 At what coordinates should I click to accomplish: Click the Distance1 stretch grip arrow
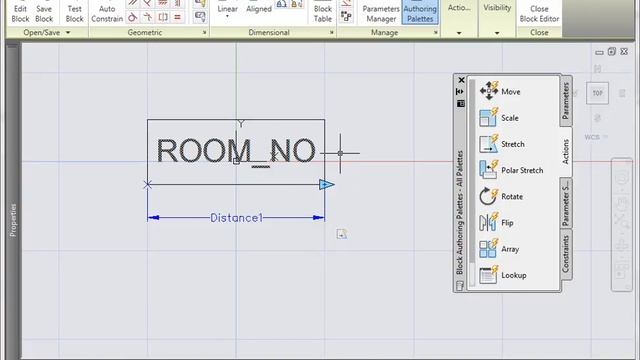coord(327,184)
